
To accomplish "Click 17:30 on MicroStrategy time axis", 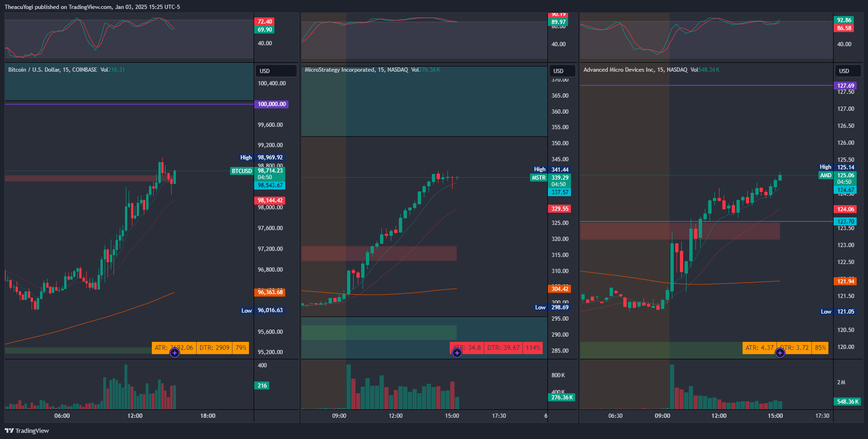I will (x=499, y=416).
